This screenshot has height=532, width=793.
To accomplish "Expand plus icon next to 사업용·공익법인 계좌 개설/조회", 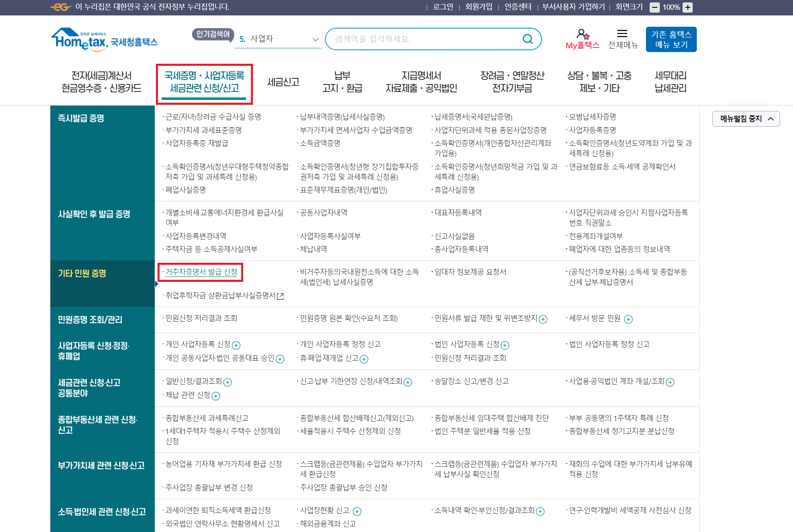I will click(x=670, y=382).
